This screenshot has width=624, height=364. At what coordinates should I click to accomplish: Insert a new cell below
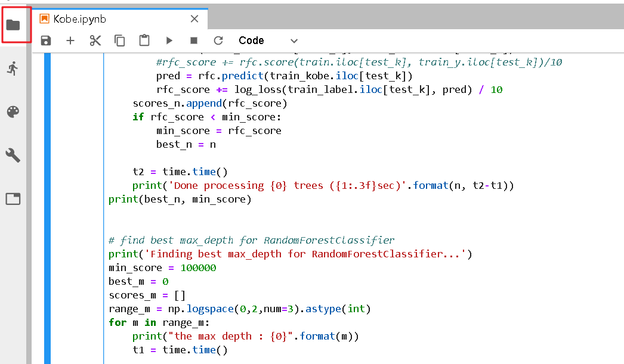tap(70, 41)
